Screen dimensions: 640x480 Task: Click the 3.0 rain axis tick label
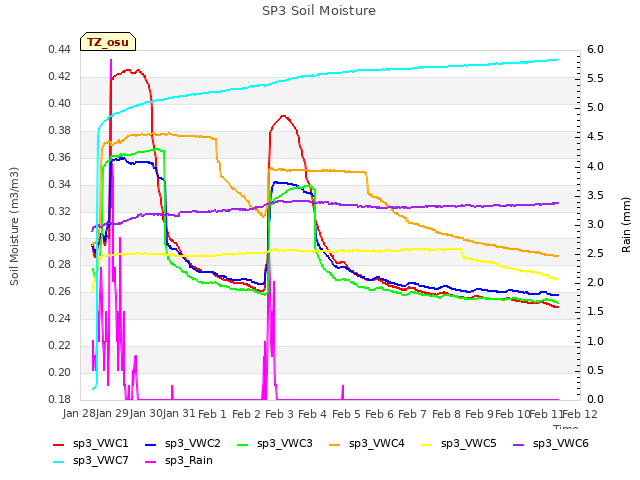595,224
